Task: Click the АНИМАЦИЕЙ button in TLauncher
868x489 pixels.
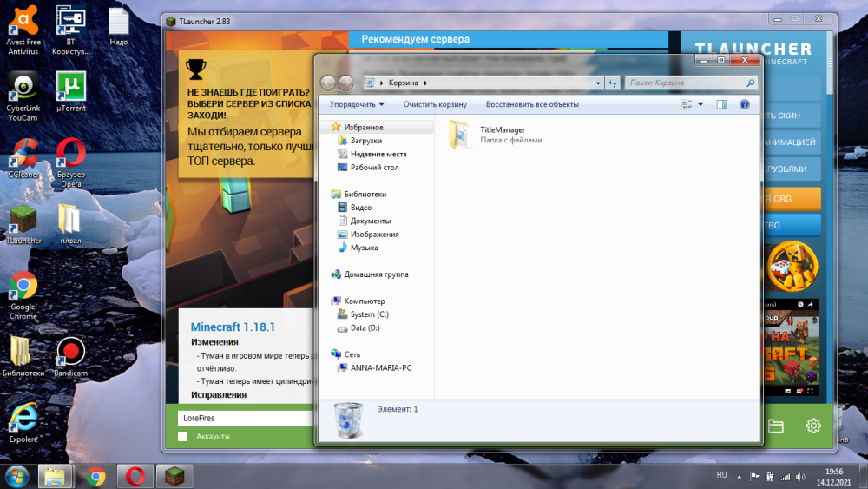Action: point(792,142)
